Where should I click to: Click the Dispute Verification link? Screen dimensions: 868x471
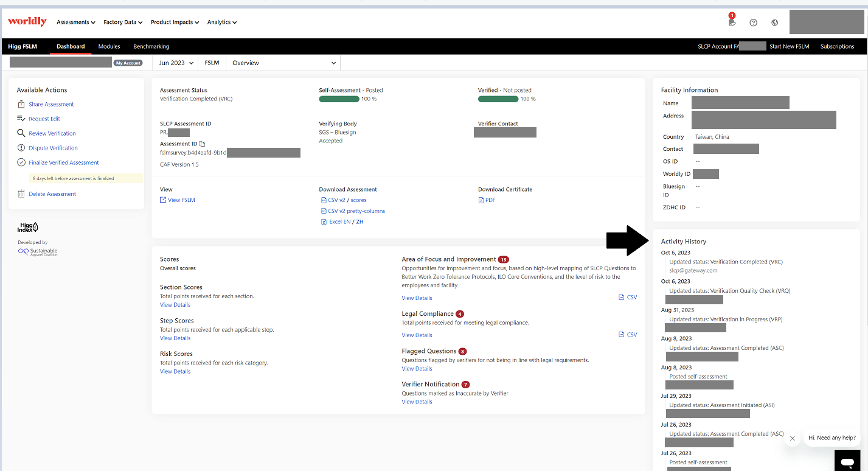click(53, 148)
